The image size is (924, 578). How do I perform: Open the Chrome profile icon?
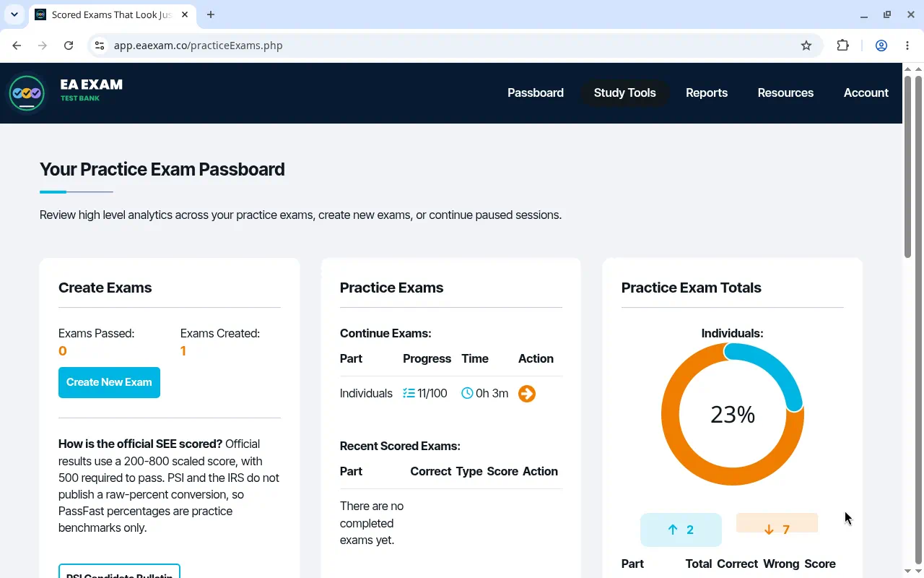(x=881, y=46)
